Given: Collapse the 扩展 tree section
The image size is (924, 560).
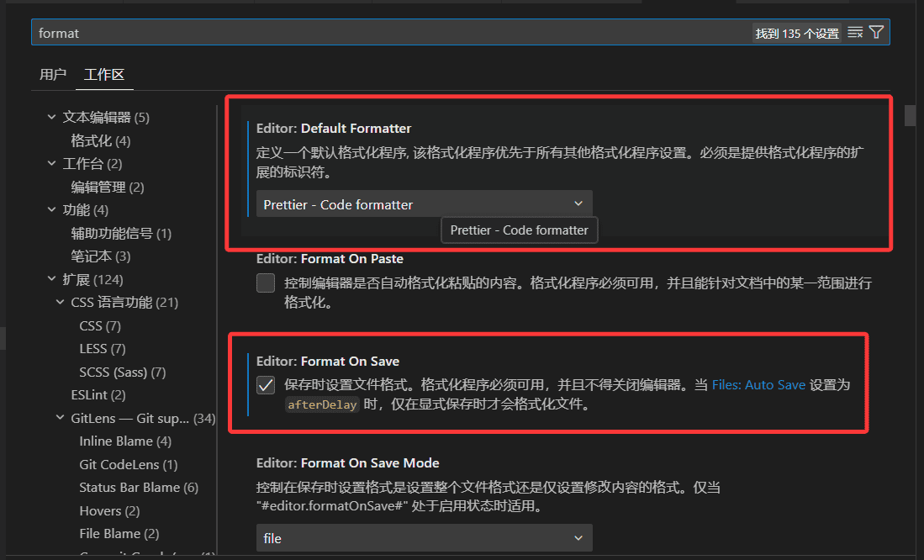Looking at the screenshot, I should 51,278.
